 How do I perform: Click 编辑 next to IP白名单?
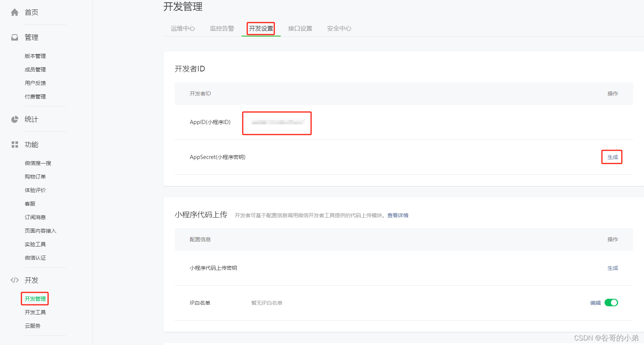click(596, 303)
